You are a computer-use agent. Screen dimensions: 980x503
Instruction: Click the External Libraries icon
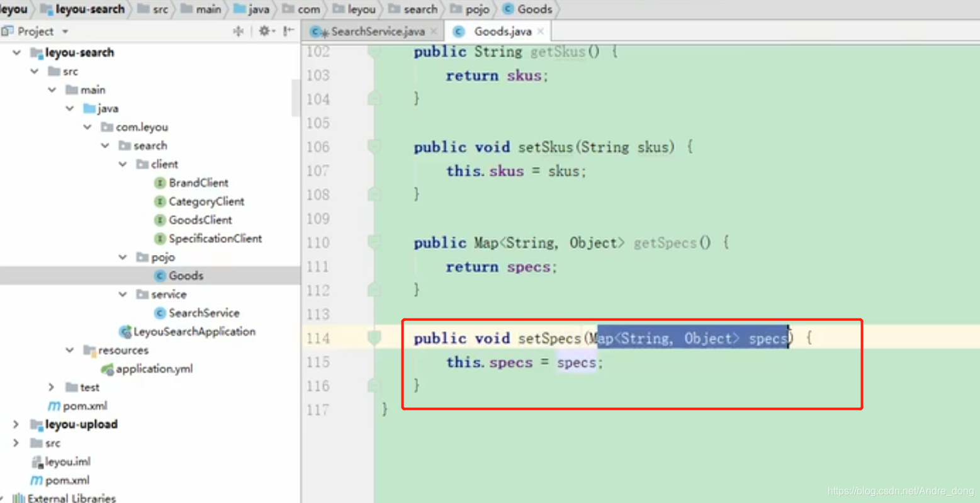coord(19,498)
